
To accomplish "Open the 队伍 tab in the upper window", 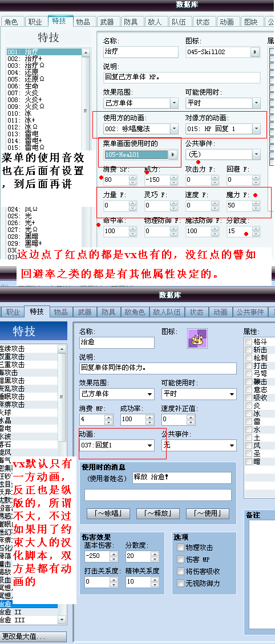I will [x=179, y=22].
